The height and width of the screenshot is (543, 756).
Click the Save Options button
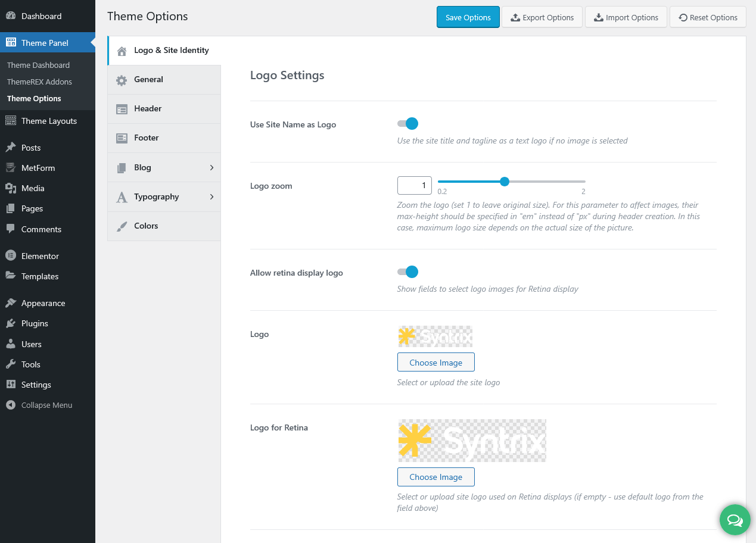468,17
